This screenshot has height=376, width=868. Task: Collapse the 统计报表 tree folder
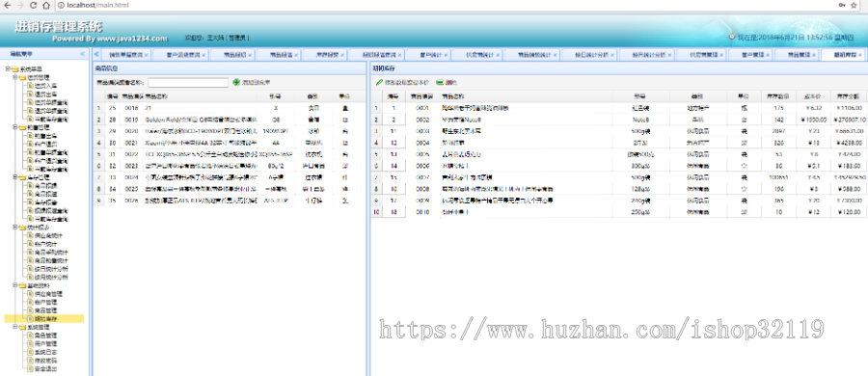14,227
